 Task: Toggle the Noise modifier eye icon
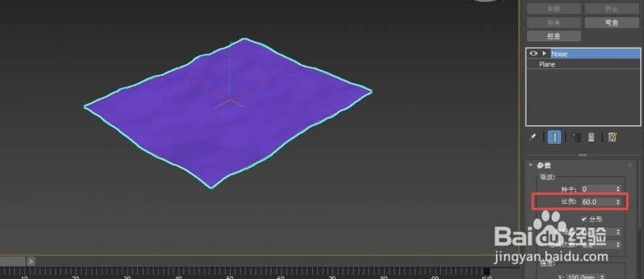(x=533, y=53)
